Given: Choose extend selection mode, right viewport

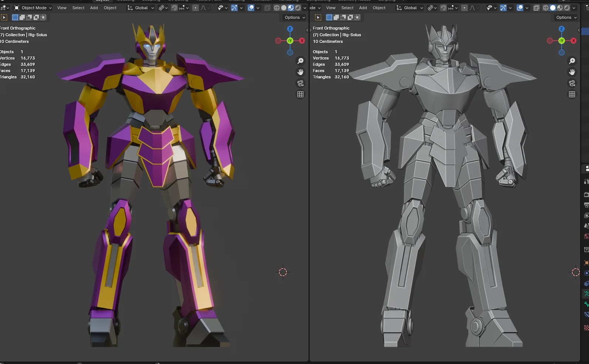Looking at the screenshot, I should pyautogui.click(x=336, y=17).
